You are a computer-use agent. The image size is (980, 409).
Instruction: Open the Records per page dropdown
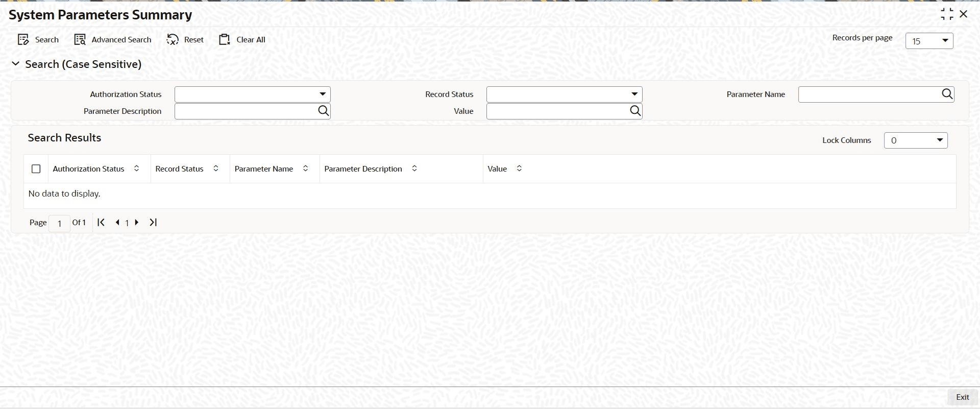point(929,41)
